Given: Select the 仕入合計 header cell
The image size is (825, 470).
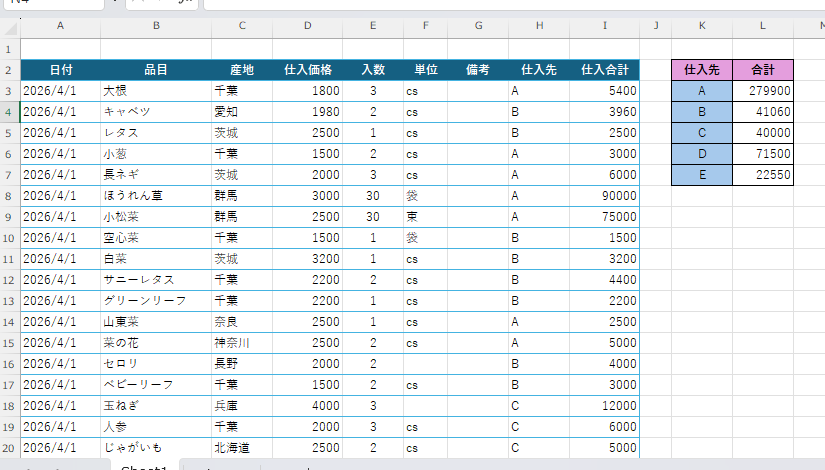Looking at the screenshot, I should pyautogui.click(x=604, y=70).
